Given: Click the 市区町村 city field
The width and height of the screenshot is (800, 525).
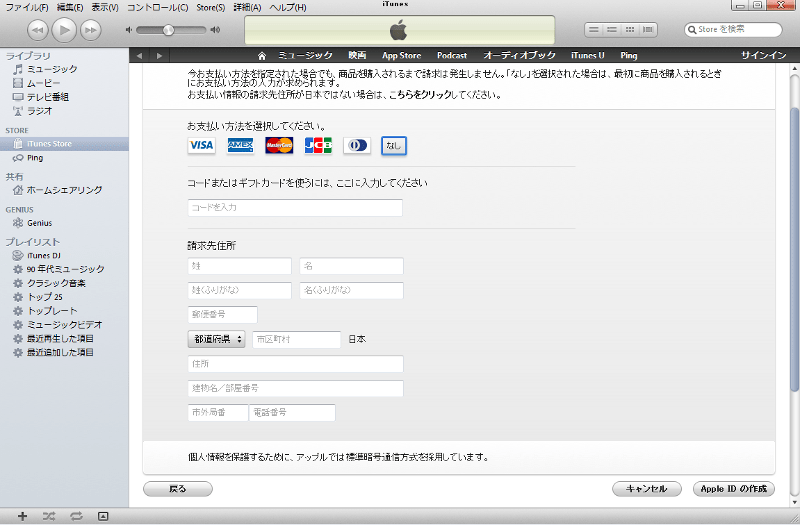Looking at the screenshot, I should [x=296, y=339].
